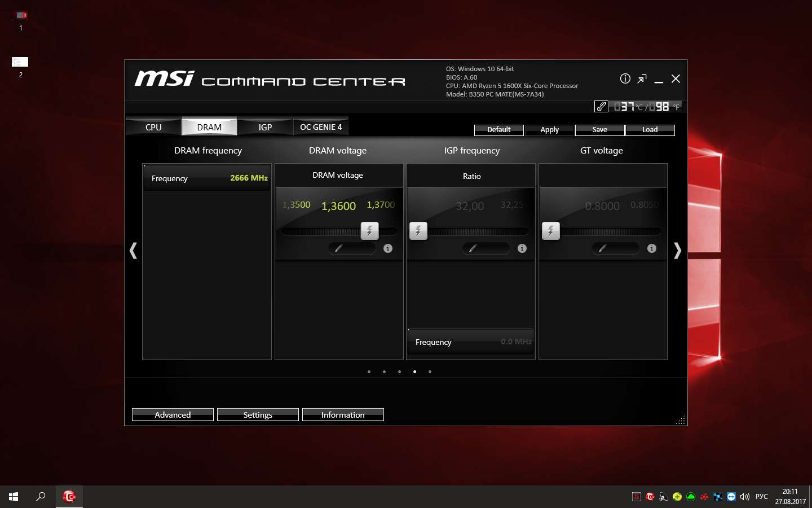Click the detach window arrow icon
This screenshot has width=812, height=508.
642,79
